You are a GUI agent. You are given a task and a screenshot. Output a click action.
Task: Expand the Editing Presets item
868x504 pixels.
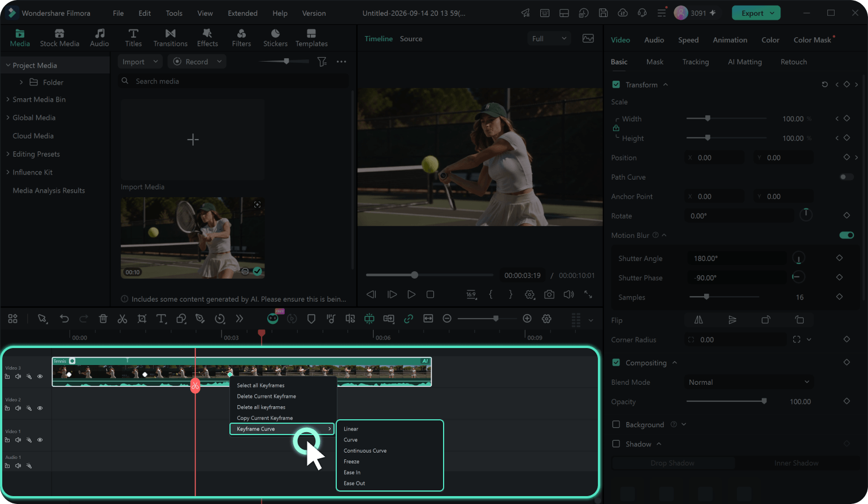coord(8,154)
